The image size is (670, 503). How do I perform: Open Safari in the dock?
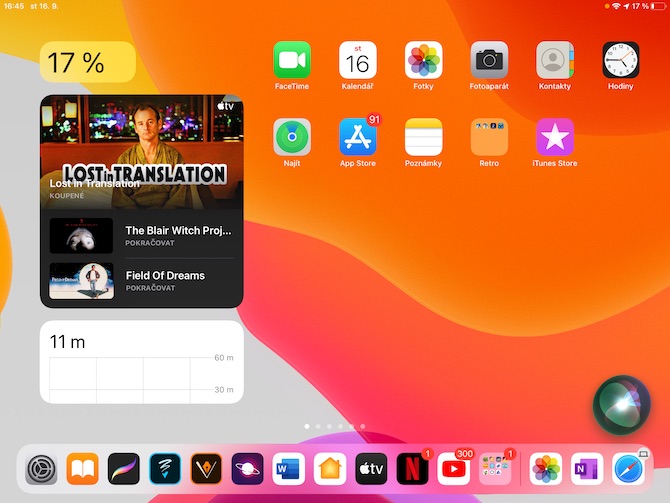click(x=628, y=469)
